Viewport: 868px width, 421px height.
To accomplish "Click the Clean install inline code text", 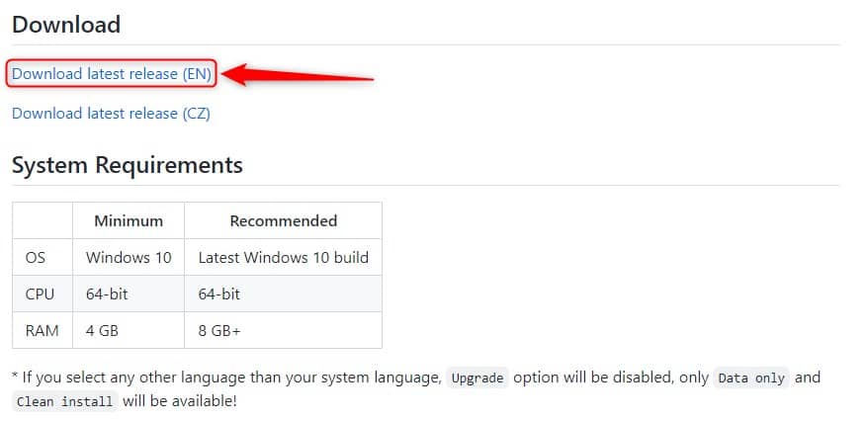I will click(x=65, y=401).
